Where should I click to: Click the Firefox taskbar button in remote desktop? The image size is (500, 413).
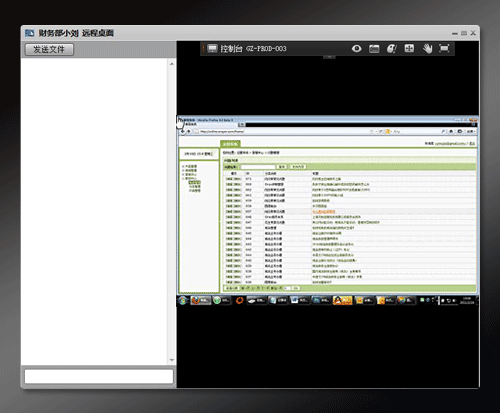tap(201, 300)
